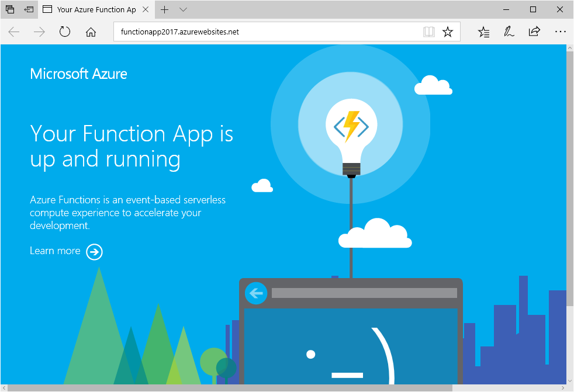Go to the Home page icon
574x392 pixels.
[x=91, y=32]
